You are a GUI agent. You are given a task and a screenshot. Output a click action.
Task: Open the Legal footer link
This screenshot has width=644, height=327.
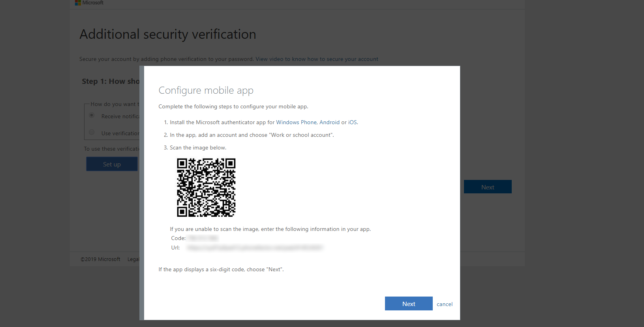(133, 259)
